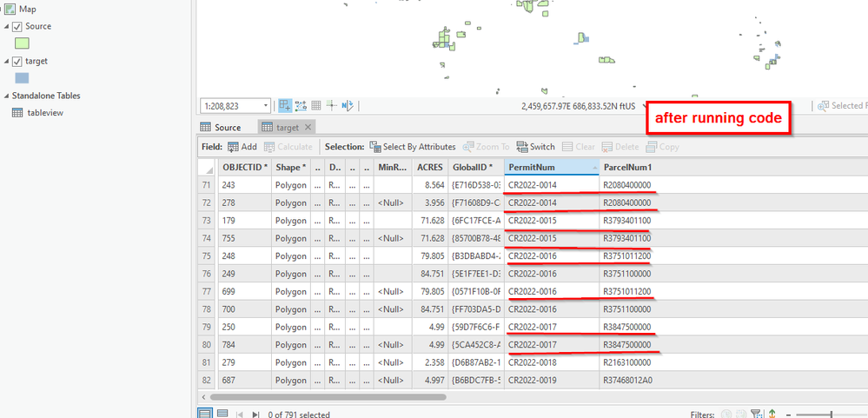Click Select By Attributes icon
Screen dimensions: 868x418
click(374, 147)
